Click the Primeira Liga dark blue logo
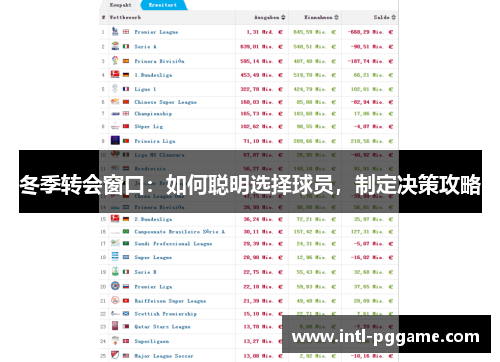Screen dimensions: 500x362 pos(115,140)
